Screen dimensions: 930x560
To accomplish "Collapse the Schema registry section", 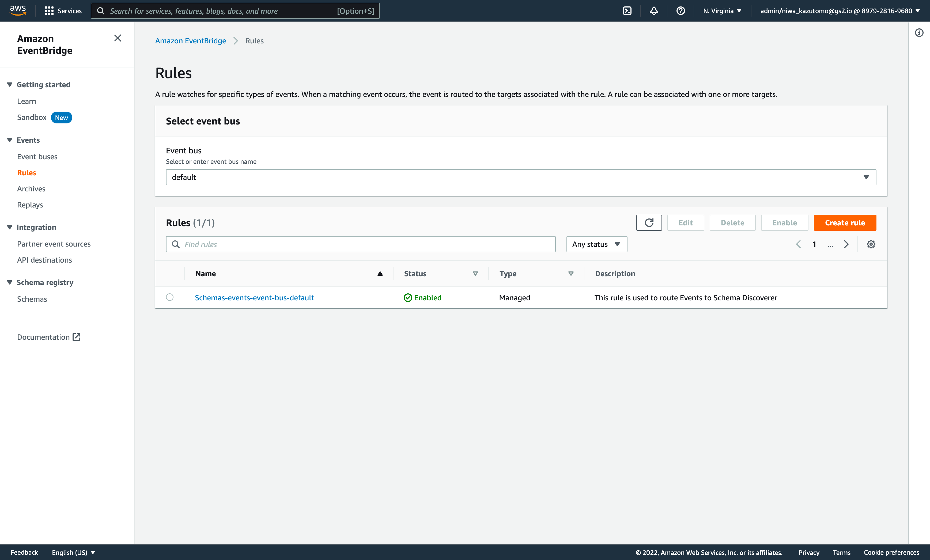I will [10, 282].
